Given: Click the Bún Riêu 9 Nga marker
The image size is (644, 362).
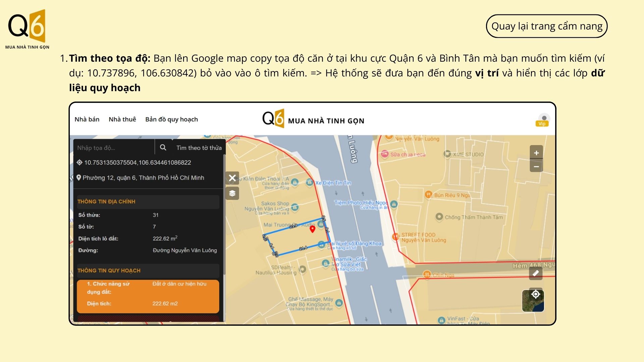Looking at the screenshot, I should 428,194.
